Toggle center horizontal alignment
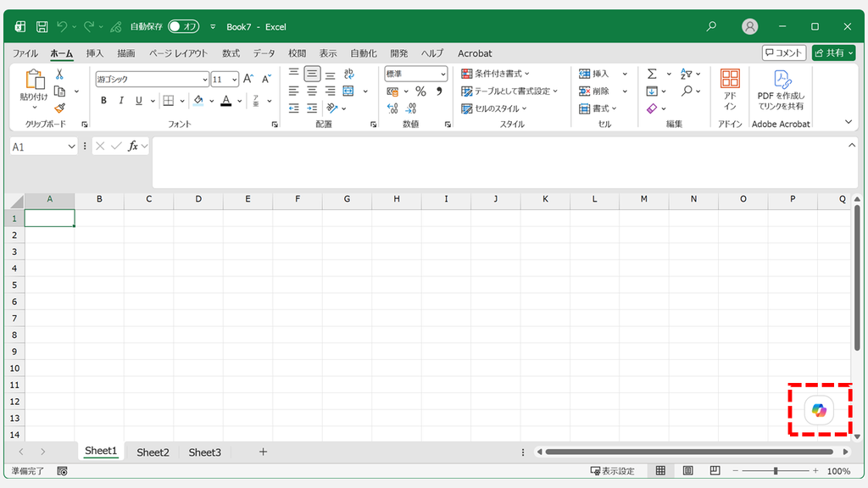The image size is (868, 488). (x=312, y=91)
